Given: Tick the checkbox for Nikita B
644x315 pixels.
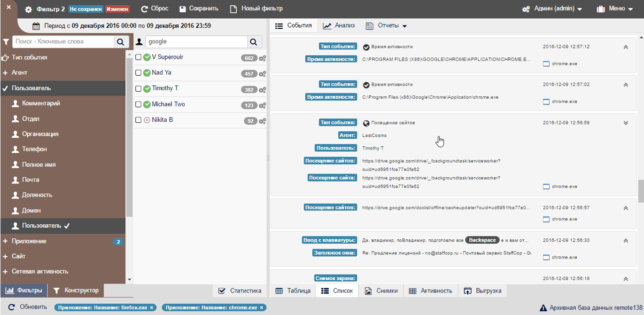Looking at the screenshot, I should [138, 120].
